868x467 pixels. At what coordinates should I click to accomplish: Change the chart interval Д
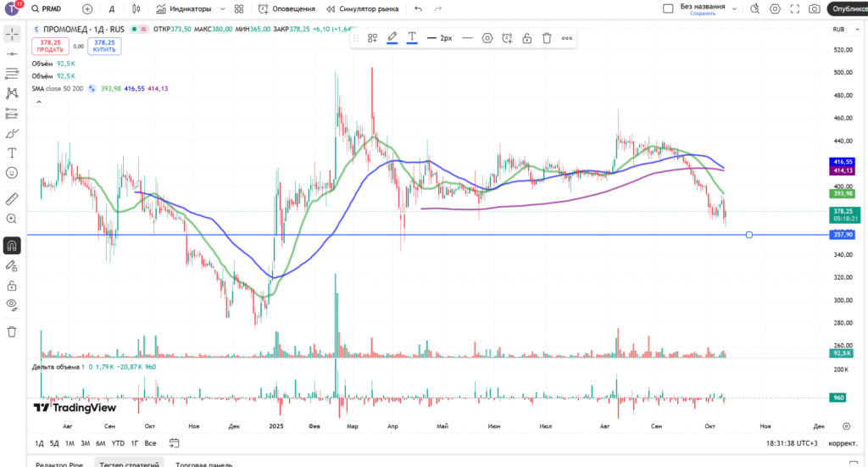point(112,8)
